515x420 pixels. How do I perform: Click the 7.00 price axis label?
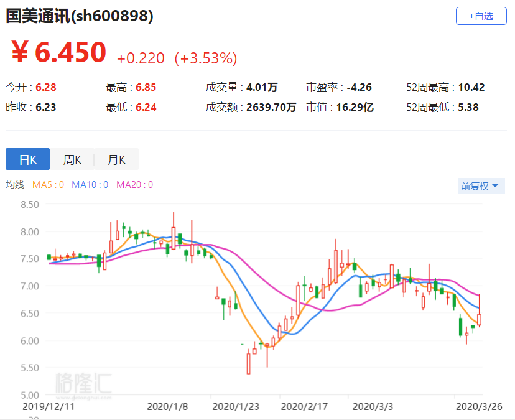click(30, 286)
